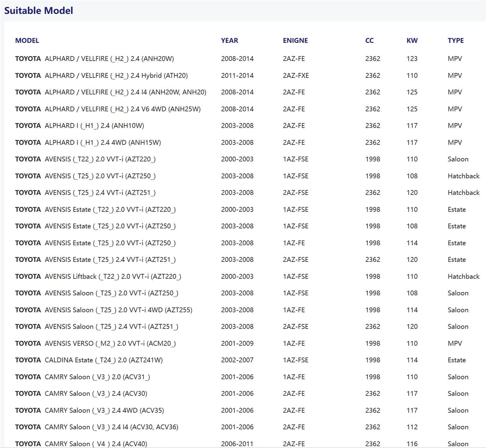Viewport: 486px width, 448px height.
Task: Select ALPHARD / VELLFIRE 2.4 (ANH20W) model row
Action: click(94, 59)
